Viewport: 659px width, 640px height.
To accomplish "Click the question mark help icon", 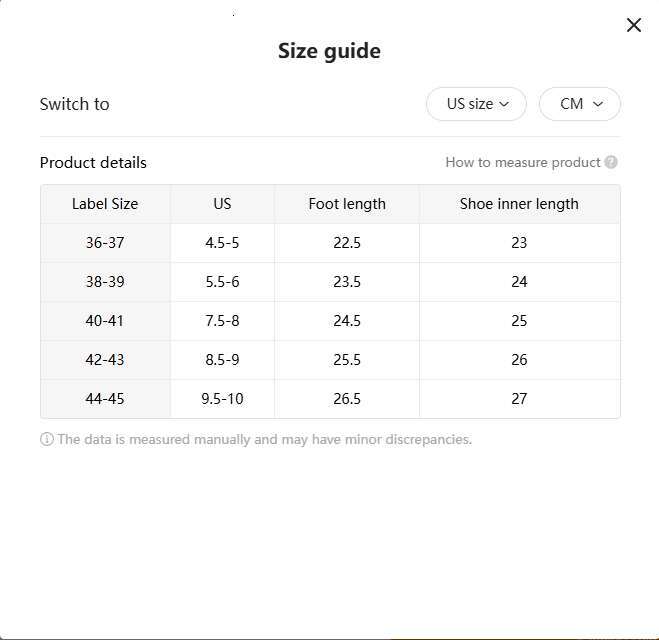I will [x=611, y=162].
